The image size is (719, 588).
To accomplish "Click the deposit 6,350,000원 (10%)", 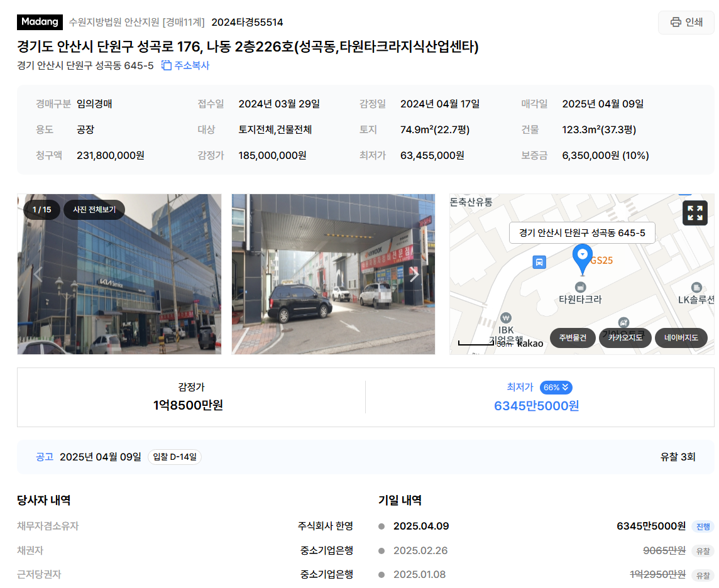I will pos(605,155).
